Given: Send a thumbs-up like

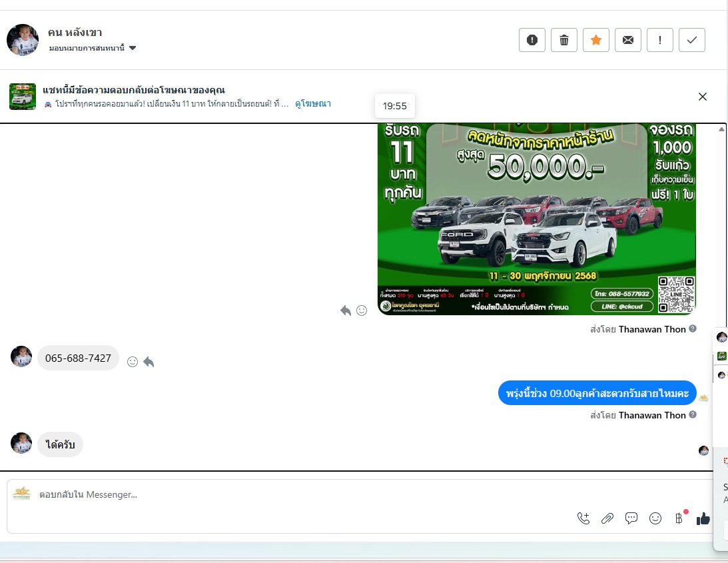Looking at the screenshot, I should tap(703, 518).
